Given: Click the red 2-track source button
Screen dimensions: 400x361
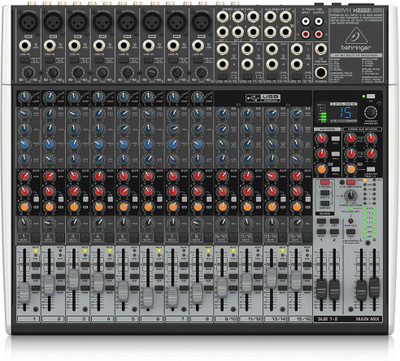Looking at the screenshot, I should [x=324, y=182].
